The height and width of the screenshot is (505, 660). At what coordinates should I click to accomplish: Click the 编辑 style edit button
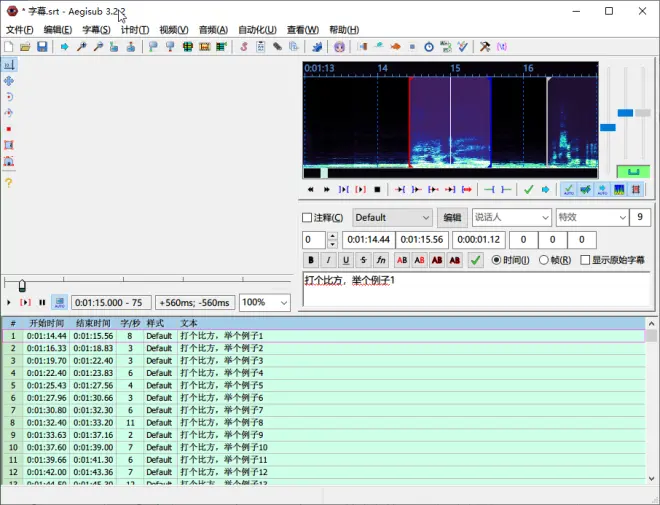click(452, 218)
